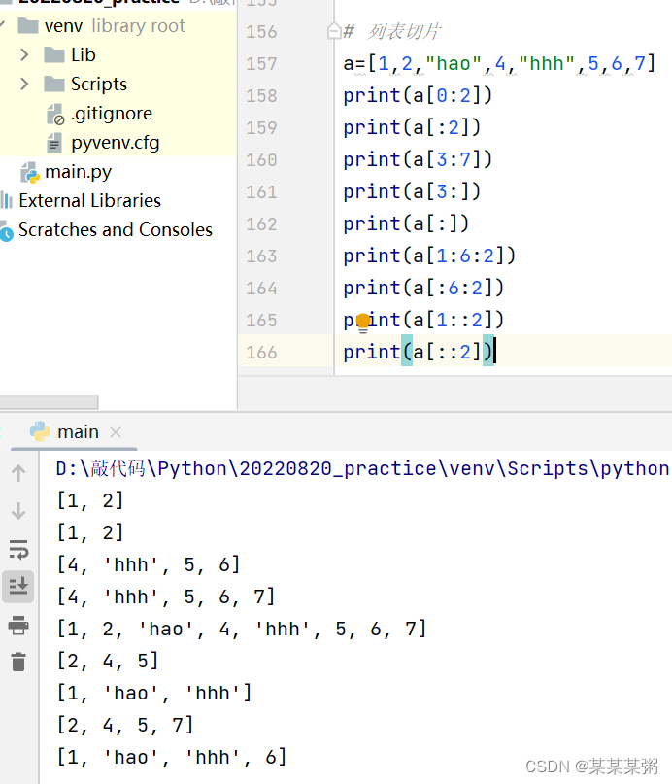Place cursor on print(a[1:6:2]) line
Viewport: 672px width, 784px height.
point(429,256)
